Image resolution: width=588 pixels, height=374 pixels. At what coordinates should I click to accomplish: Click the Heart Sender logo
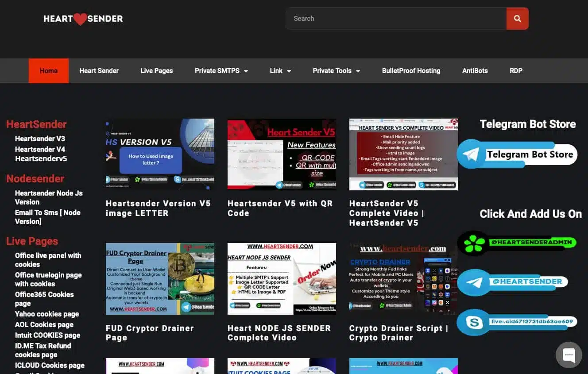(x=83, y=19)
